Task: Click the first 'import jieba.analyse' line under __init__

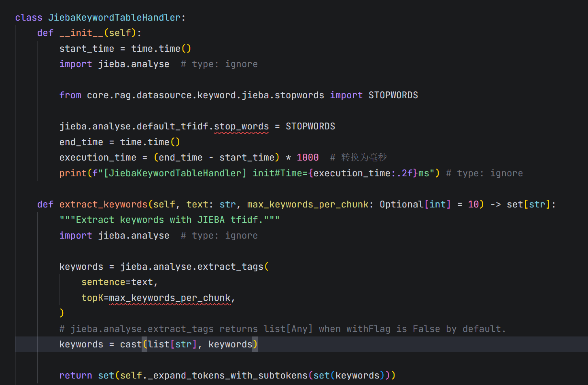Action: [x=114, y=64]
